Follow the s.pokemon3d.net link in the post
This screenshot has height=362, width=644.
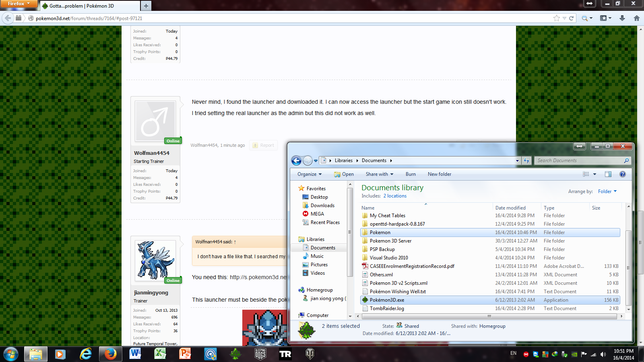tap(258, 277)
